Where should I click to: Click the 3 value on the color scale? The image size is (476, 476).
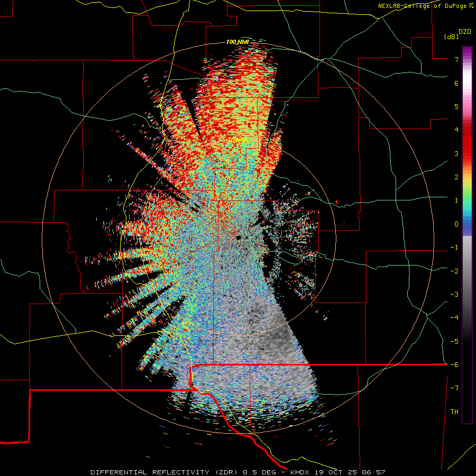pos(456,153)
